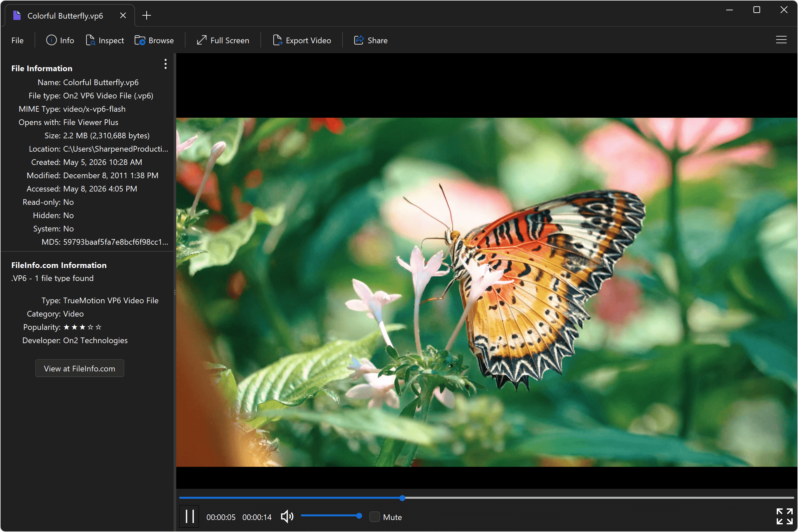Open the hamburger menu at top right

(781, 40)
